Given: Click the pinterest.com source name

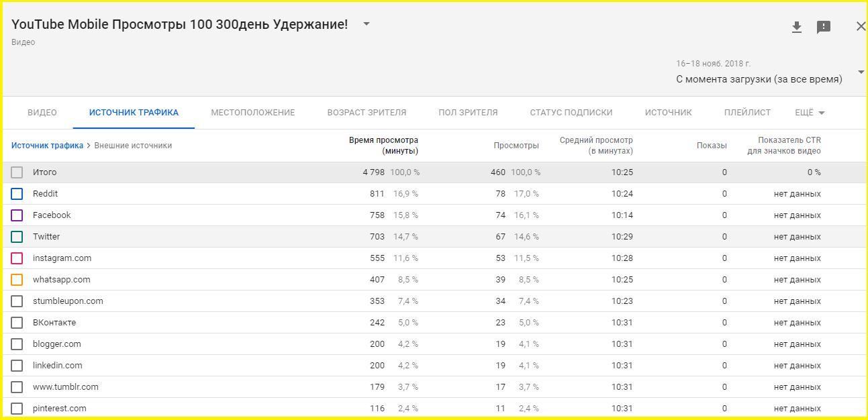Looking at the screenshot, I should [60, 409].
